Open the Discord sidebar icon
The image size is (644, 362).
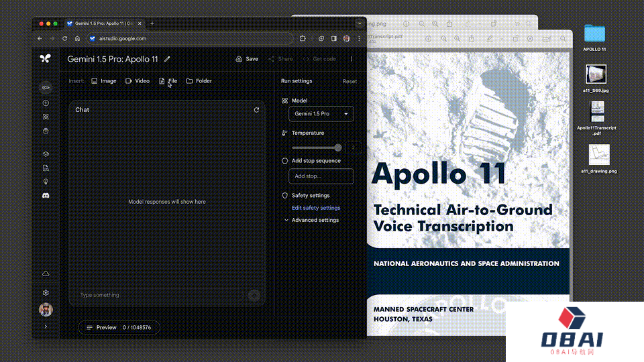[x=46, y=196]
